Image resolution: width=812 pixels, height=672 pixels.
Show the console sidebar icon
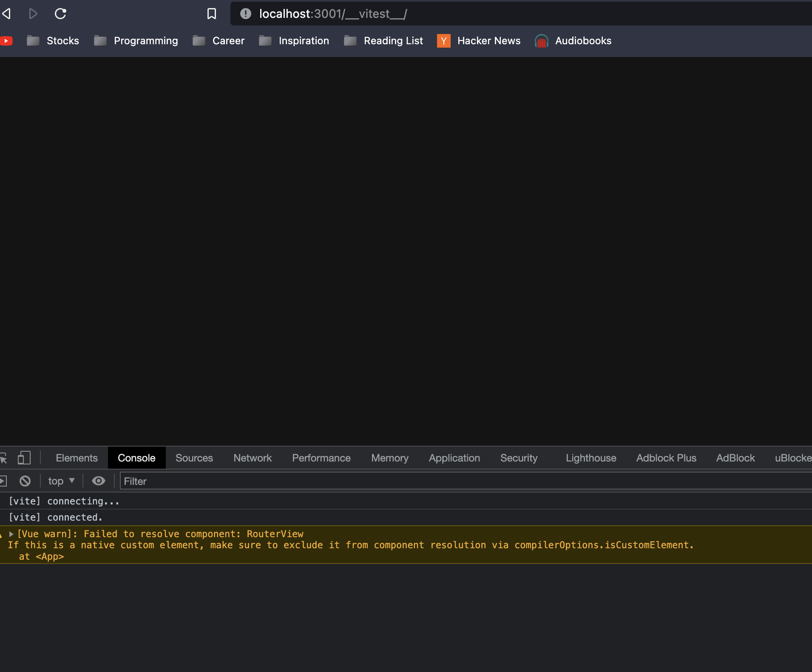pos(3,481)
